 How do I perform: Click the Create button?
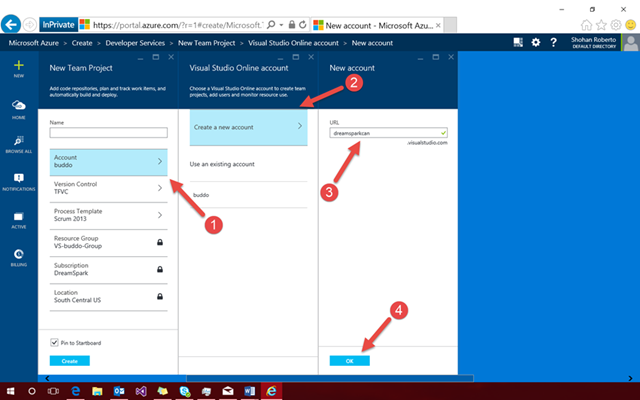[70, 361]
